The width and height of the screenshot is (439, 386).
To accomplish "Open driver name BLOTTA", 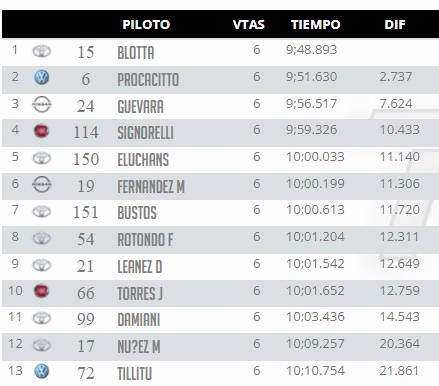I will (x=136, y=53).
